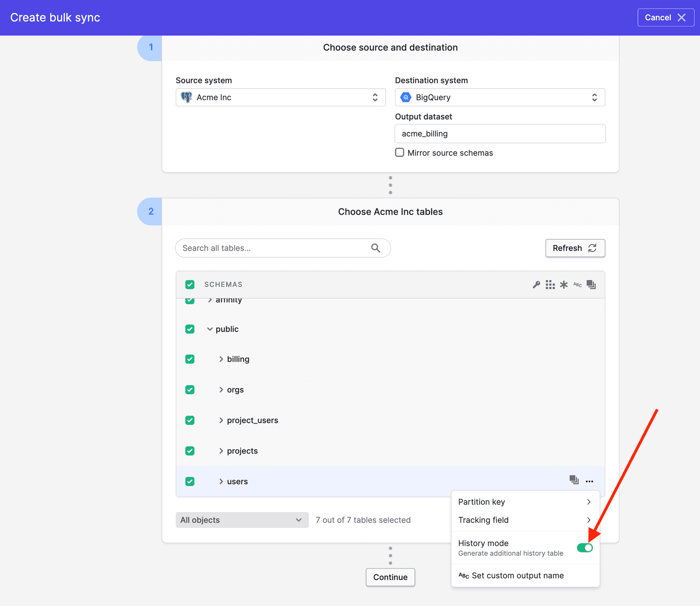This screenshot has width=700, height=606.
Task: Click the key icon in Schemas header
Action: pyautogui.click(x=536, y=285)
